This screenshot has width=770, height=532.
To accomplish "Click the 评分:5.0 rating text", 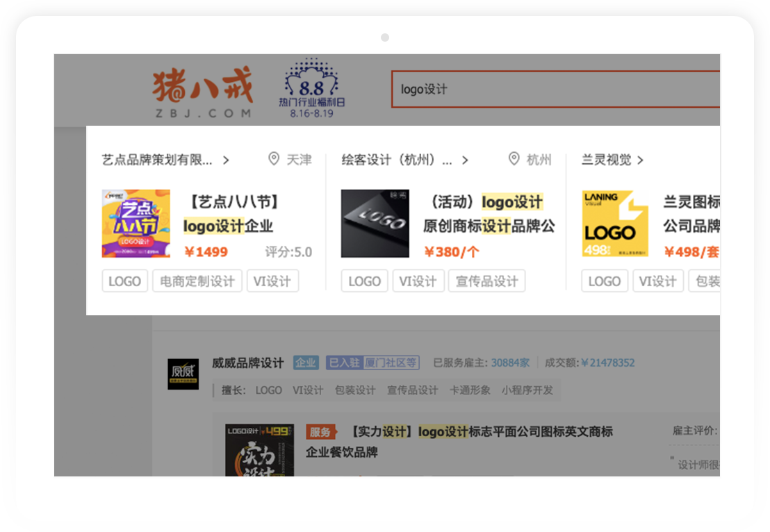I will [x=289, y=252].
